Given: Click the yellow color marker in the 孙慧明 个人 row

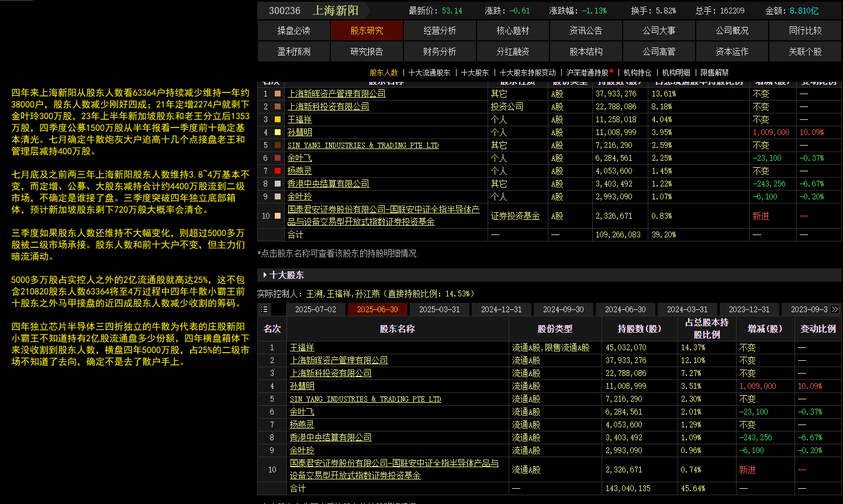Looking at the screenshot, I should 278,132.
